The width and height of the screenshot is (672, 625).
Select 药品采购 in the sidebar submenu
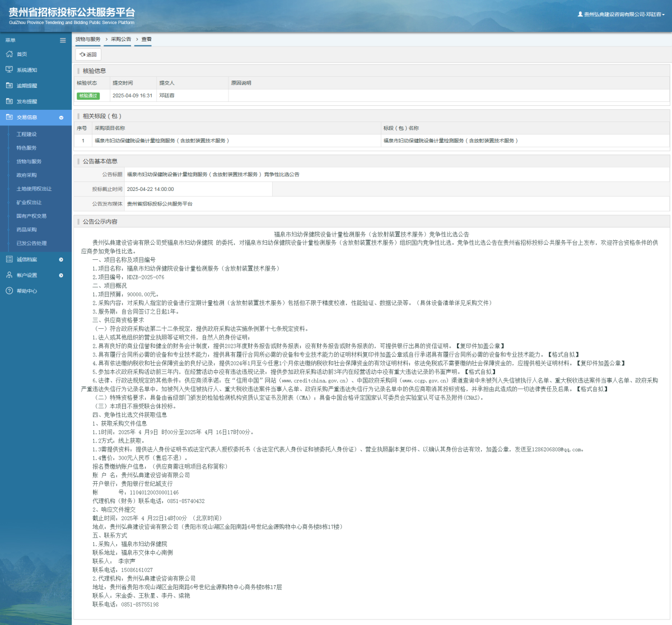tap(26, 230)
